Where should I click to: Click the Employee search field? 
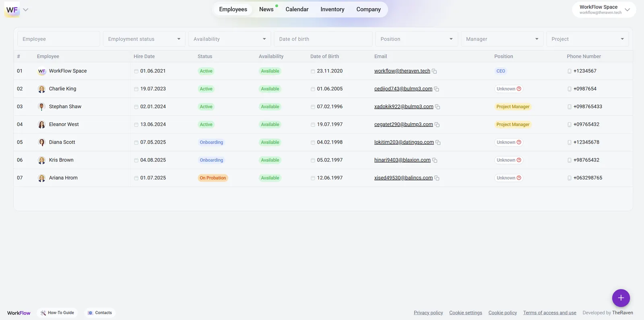(x=59, y=39)
